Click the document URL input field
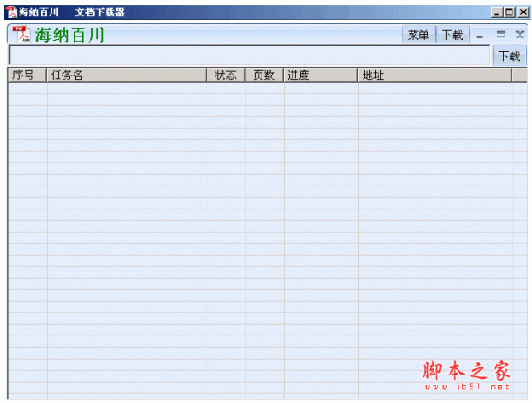The height and width of the screenshot is (403, 532). (249, 55)
